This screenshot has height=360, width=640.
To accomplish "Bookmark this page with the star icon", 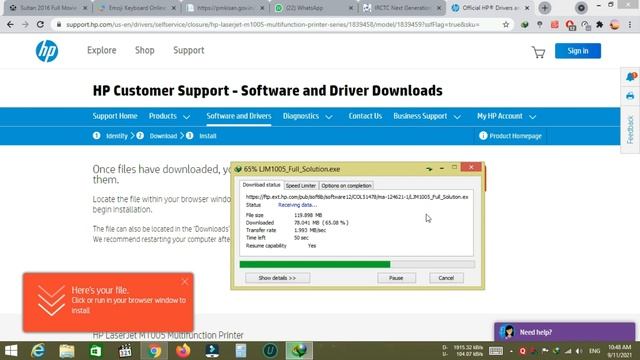I will point(506,24).
